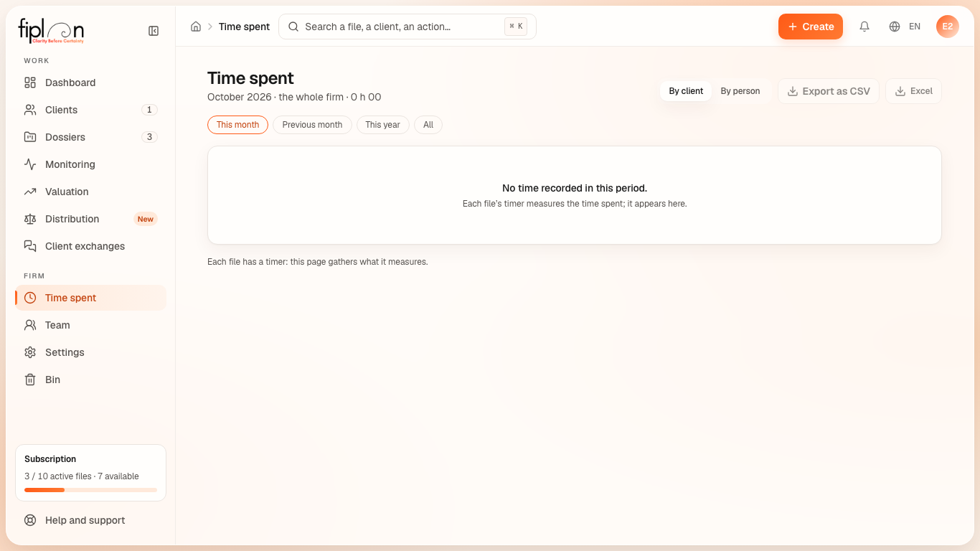The width and height of the screenshot is (980, 551).
Task: Click the globe language icon
Action: pyautogui.click(x=895, y=27)
